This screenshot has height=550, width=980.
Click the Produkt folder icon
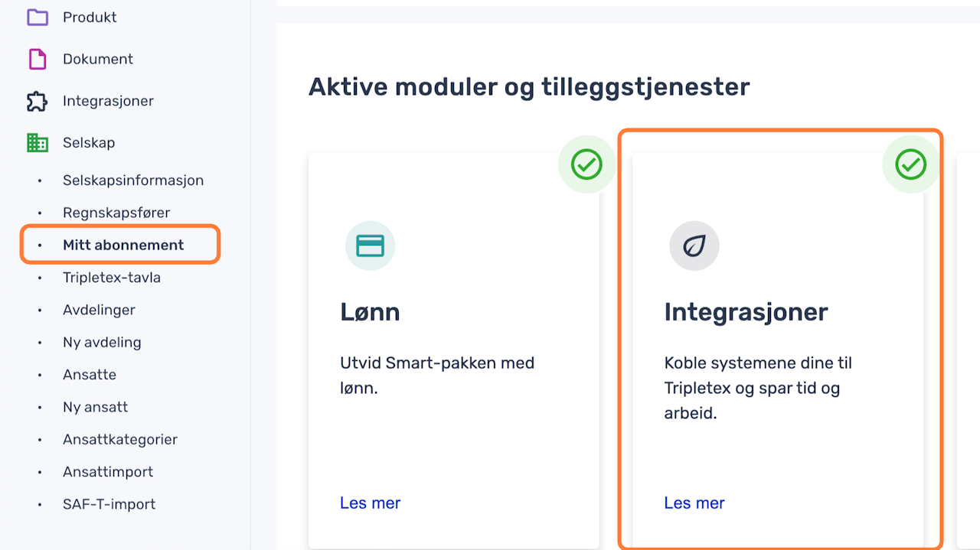37,17
